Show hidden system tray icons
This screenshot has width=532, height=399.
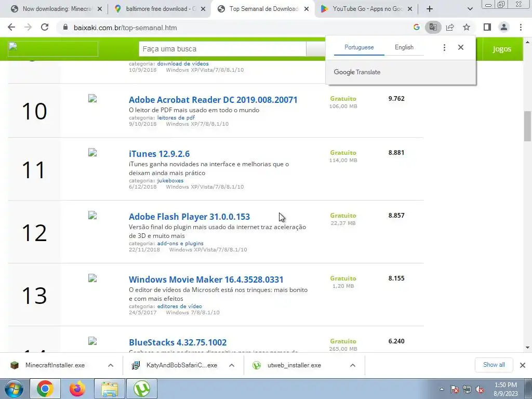click(442, 389)
